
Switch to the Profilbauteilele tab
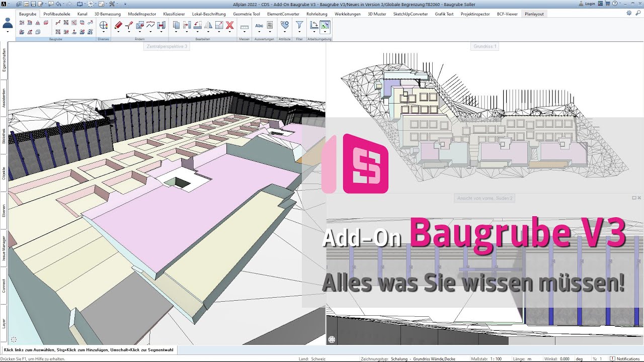tap(57, 14)
